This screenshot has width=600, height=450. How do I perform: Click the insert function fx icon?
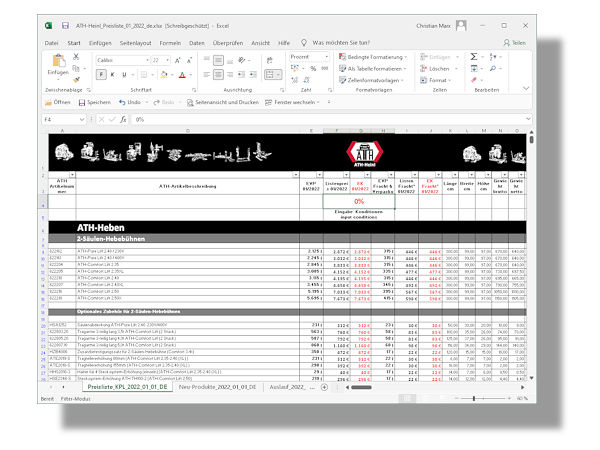tap(123, 119)
